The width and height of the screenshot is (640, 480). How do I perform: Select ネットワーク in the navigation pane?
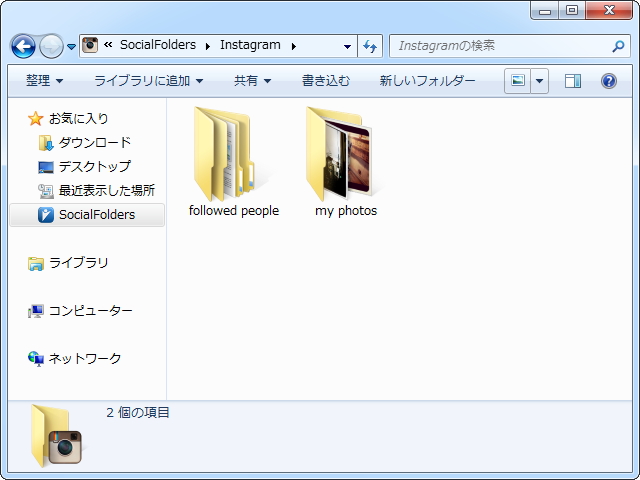84,358
